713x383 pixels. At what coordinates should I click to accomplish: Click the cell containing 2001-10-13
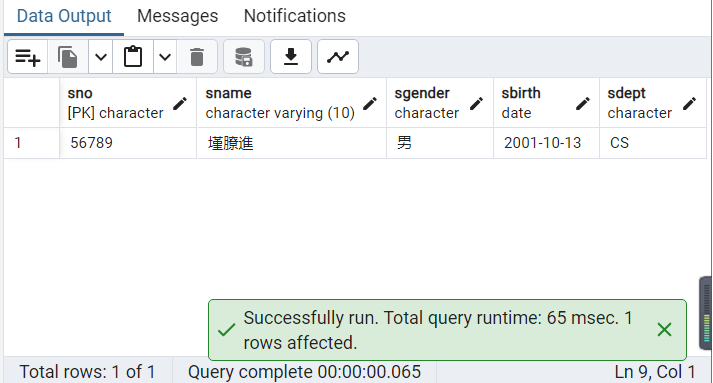547,143
